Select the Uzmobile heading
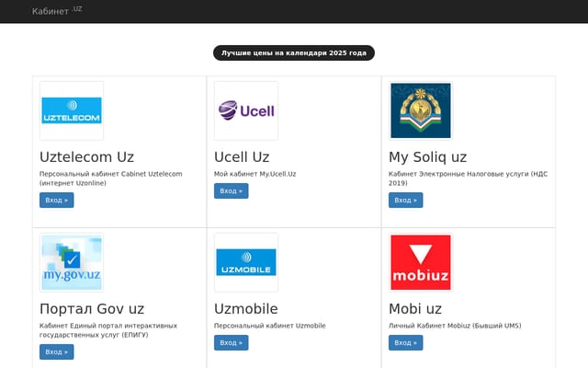This screenshot has width=588, height=368. (246, 309)
